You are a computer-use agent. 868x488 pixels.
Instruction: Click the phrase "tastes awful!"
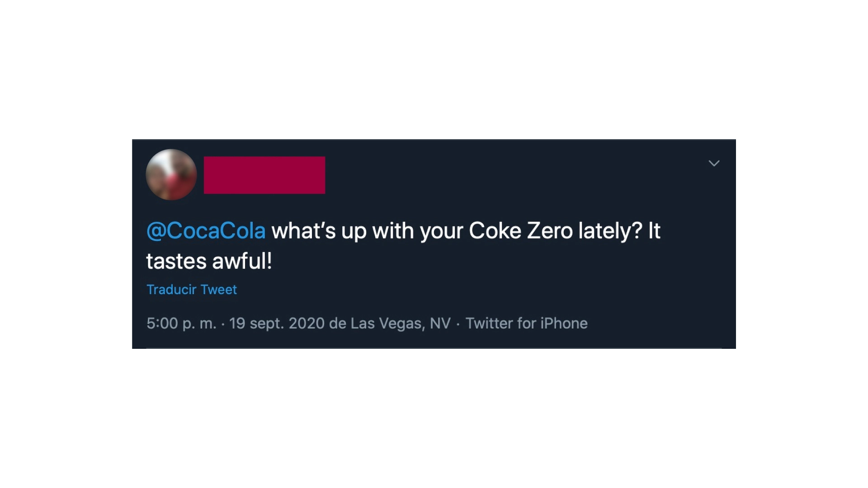coord(209,261)
